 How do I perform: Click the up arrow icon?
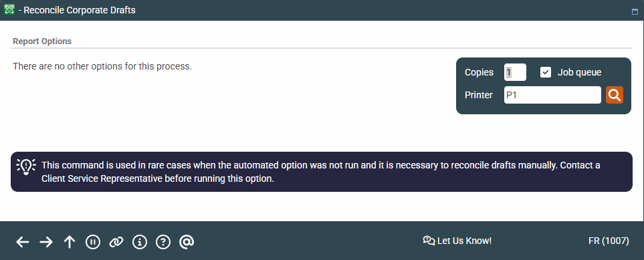click(70, 242)
